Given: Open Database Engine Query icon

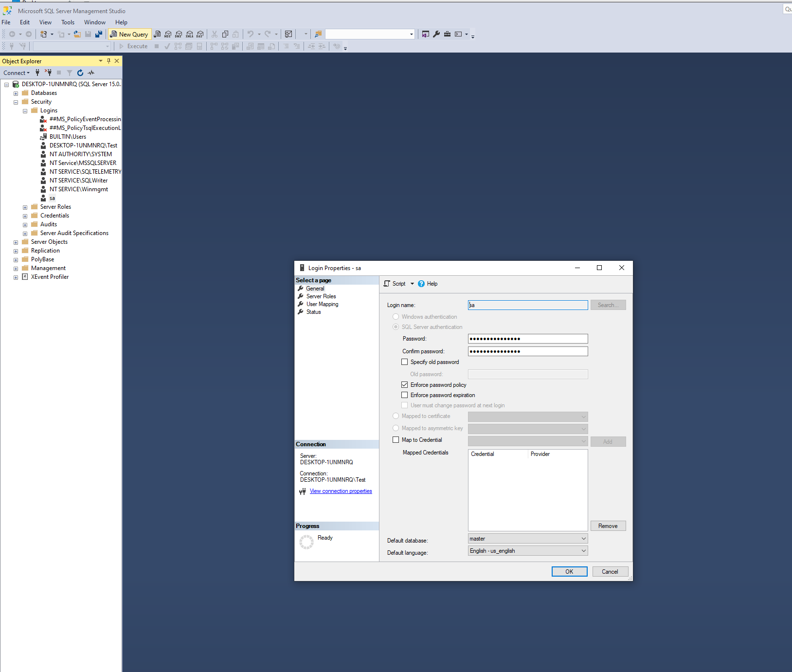Looking at the screenshot, I should click(158, 34).
